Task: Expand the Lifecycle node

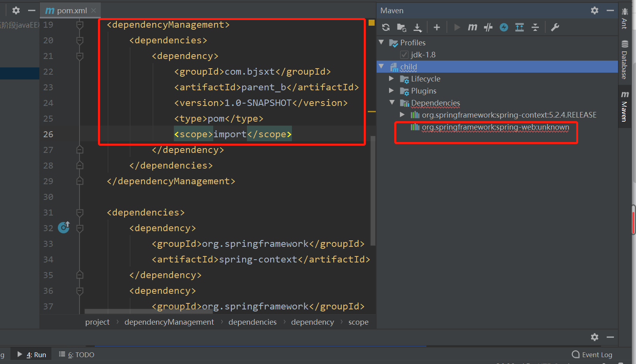Action: [391, 78]
